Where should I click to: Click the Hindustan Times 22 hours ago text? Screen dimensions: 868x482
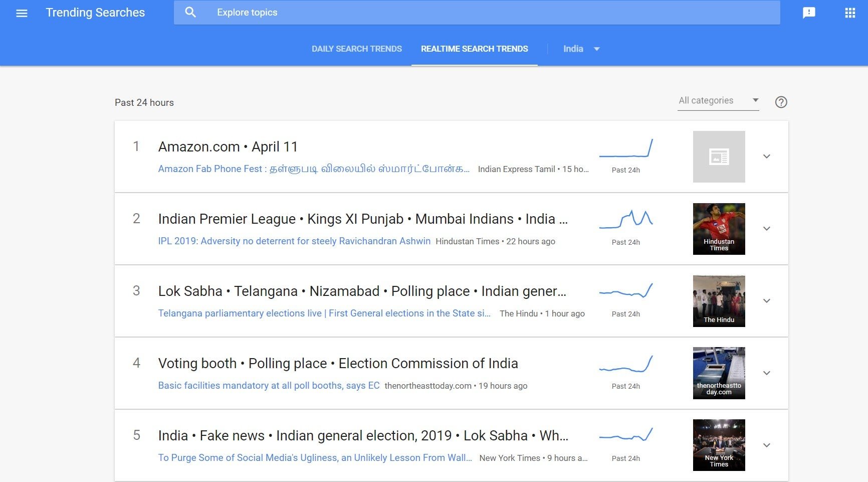coord(495,241)
